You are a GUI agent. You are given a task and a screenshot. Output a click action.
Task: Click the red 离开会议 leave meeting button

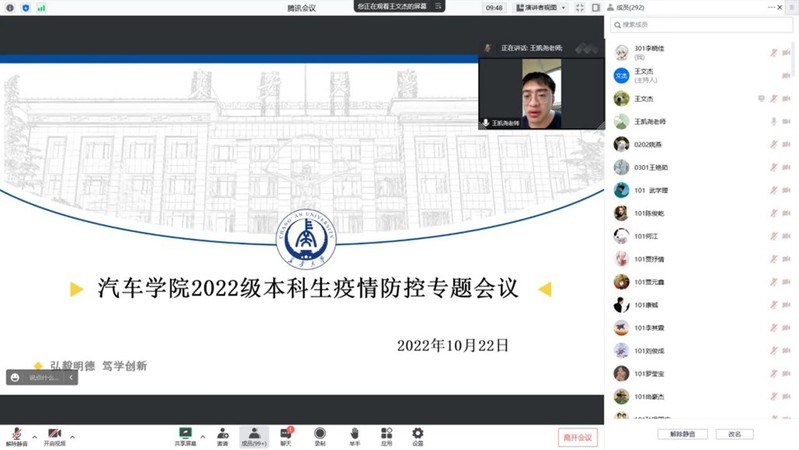coord(578,437)
